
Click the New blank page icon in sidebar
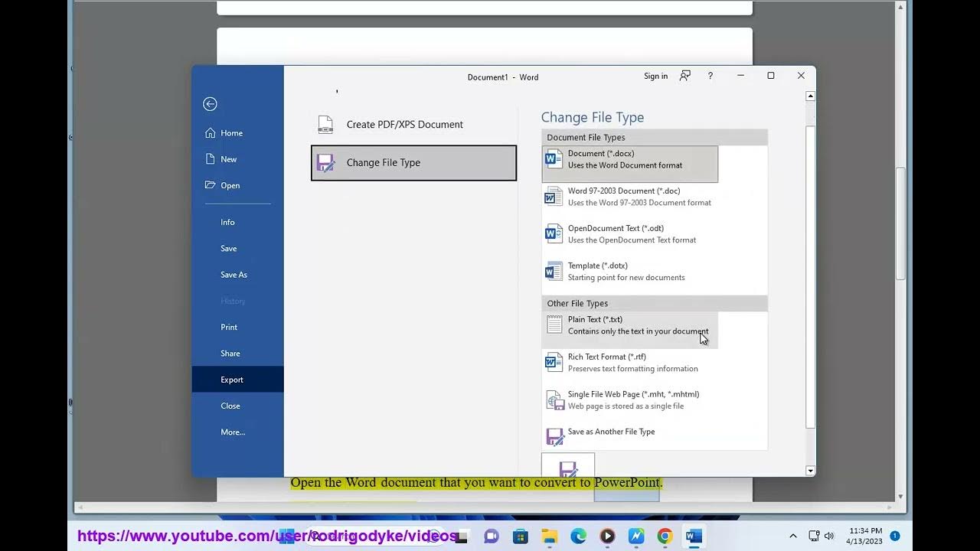click(211, 159)
